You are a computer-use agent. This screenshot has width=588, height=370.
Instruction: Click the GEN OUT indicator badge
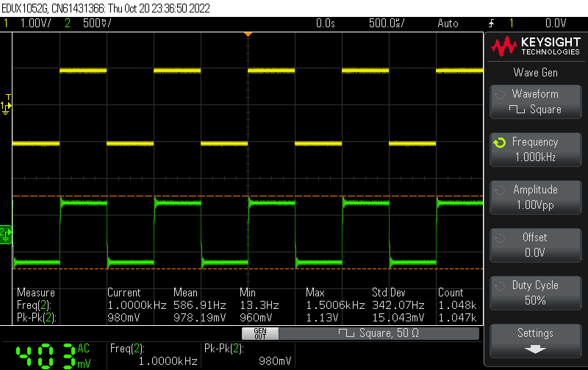tap(260, 333)
